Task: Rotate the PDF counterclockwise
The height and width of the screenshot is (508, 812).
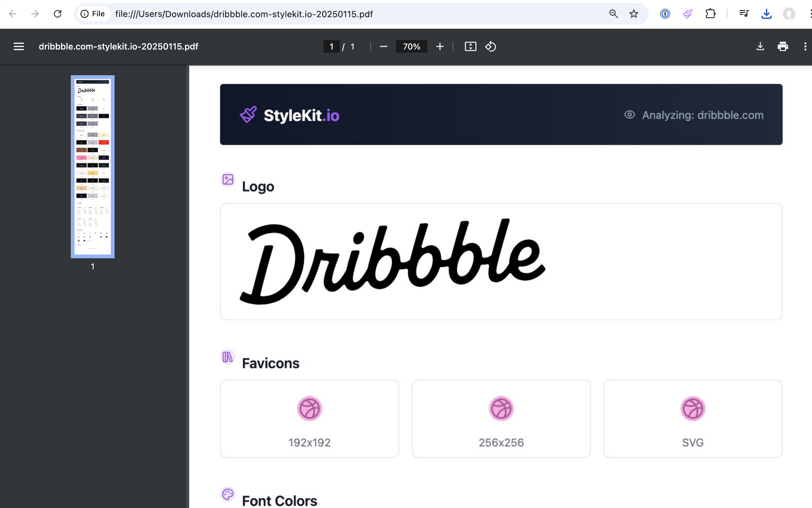Action: pos(491,46)
